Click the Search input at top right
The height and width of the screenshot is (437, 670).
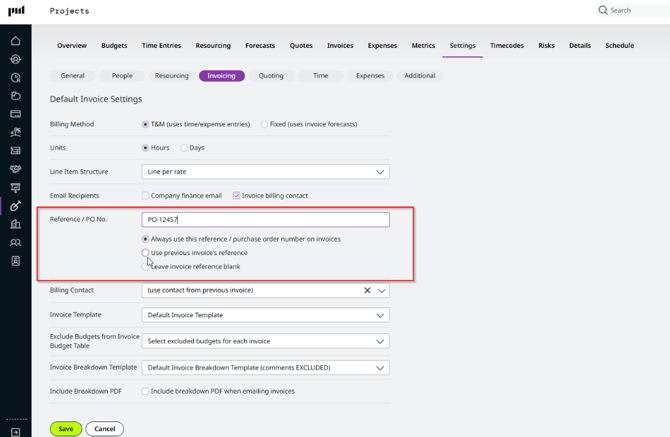click(633, 10)
